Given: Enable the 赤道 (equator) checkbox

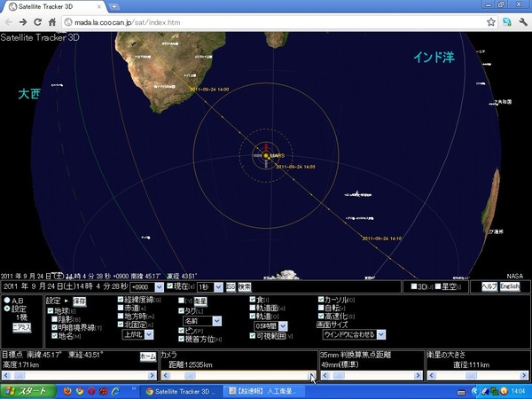Looking at the screenshot, I should 121,308.
